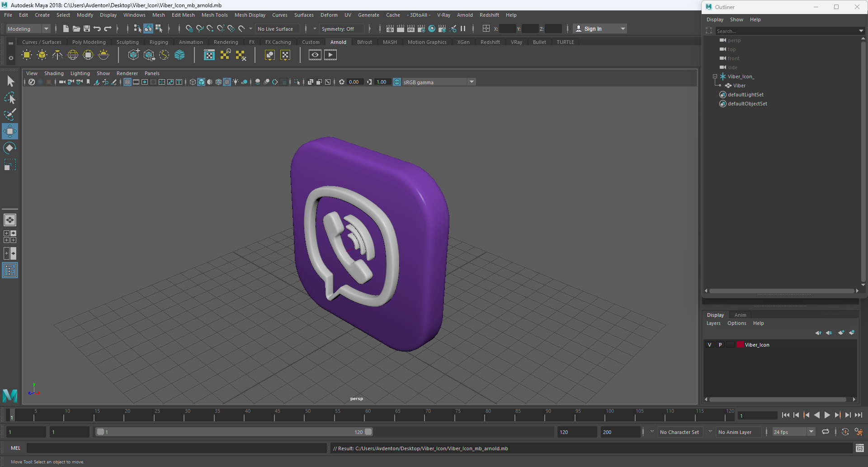Create new scene icon
Viewport: 868px width, 467px height.
tap(66, 29)
